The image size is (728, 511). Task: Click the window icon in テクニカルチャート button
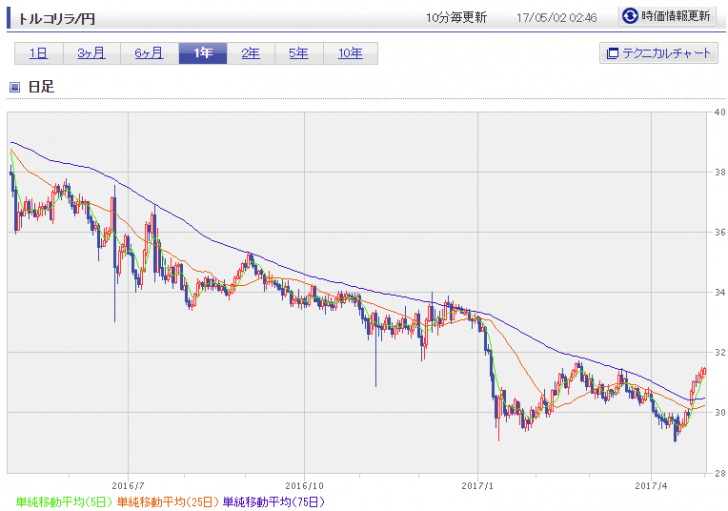click(613, 54)
